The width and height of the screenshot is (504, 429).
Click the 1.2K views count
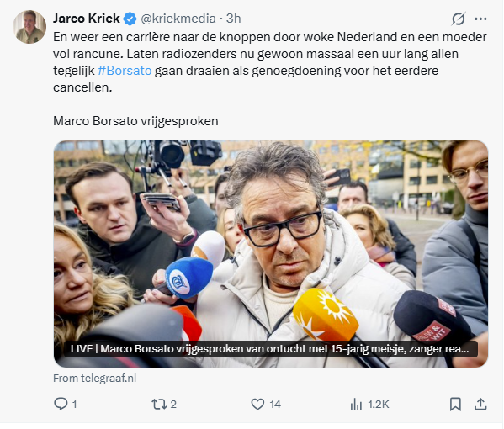[379, 405]
